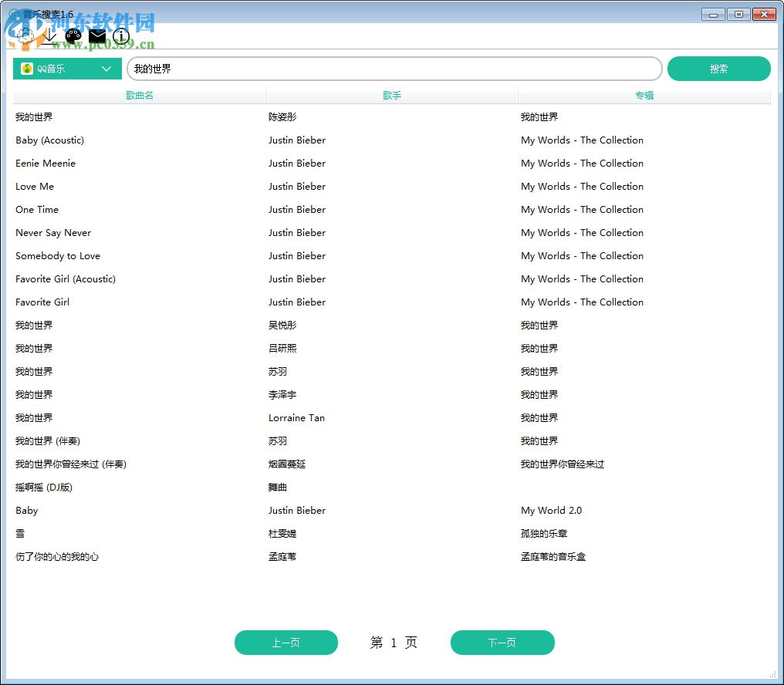Click artist 杜雯媞
Viewport: 784px width, 685px height.
tap(282, 534)
